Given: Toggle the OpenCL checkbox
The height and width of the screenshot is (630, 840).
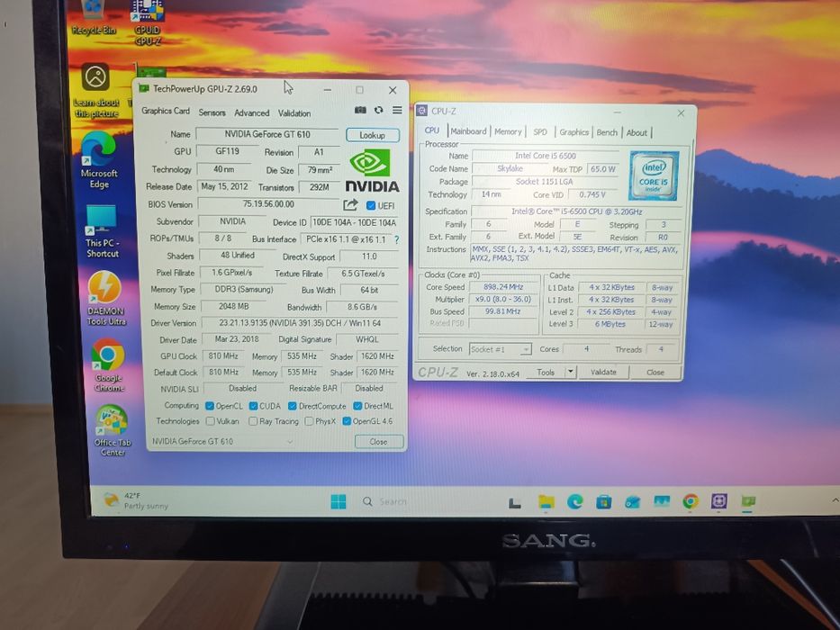Looking at the screenshot, I should [x=210, y=406].
